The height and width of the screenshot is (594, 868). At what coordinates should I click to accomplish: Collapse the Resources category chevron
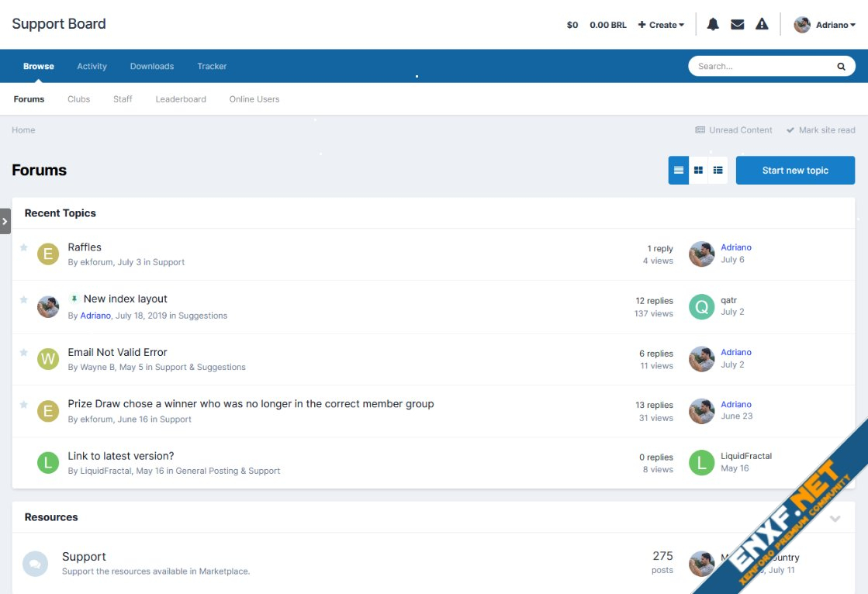coord(835,518)
